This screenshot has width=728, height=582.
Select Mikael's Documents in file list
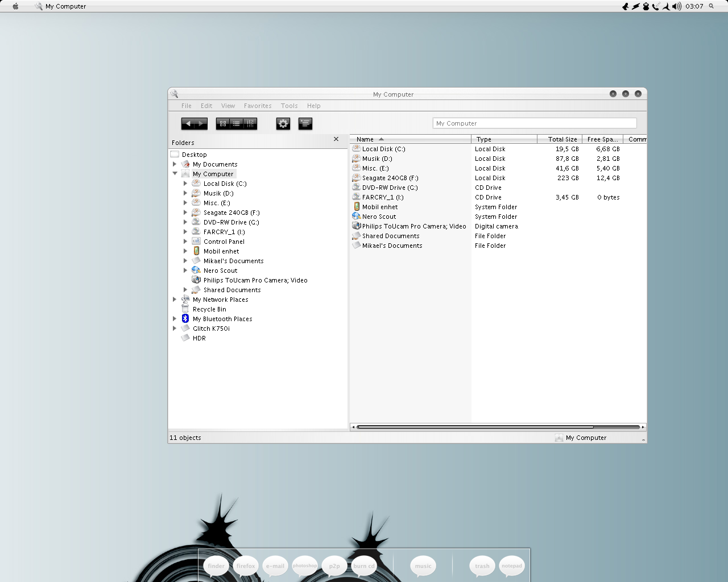(x=392, y=246)
